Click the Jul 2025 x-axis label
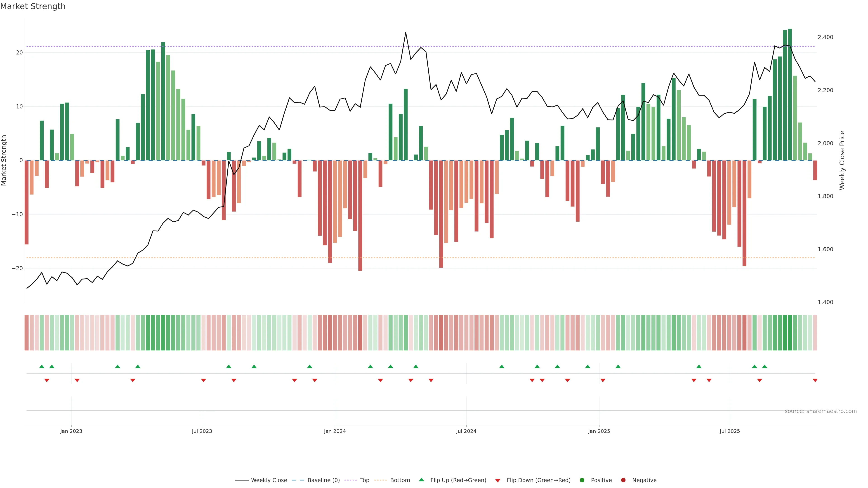 (x=729, y=431)
